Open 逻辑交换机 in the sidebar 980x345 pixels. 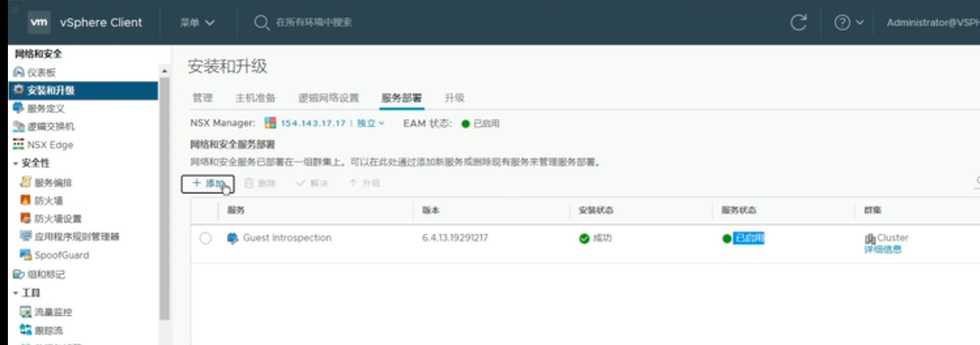click(51, 127)
